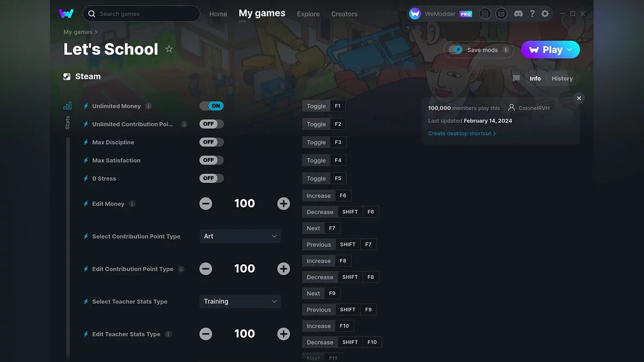This screenshot has width=644, height=362.
Task: Open the Discord icon in top bar
Action: [x=518, y=13]
